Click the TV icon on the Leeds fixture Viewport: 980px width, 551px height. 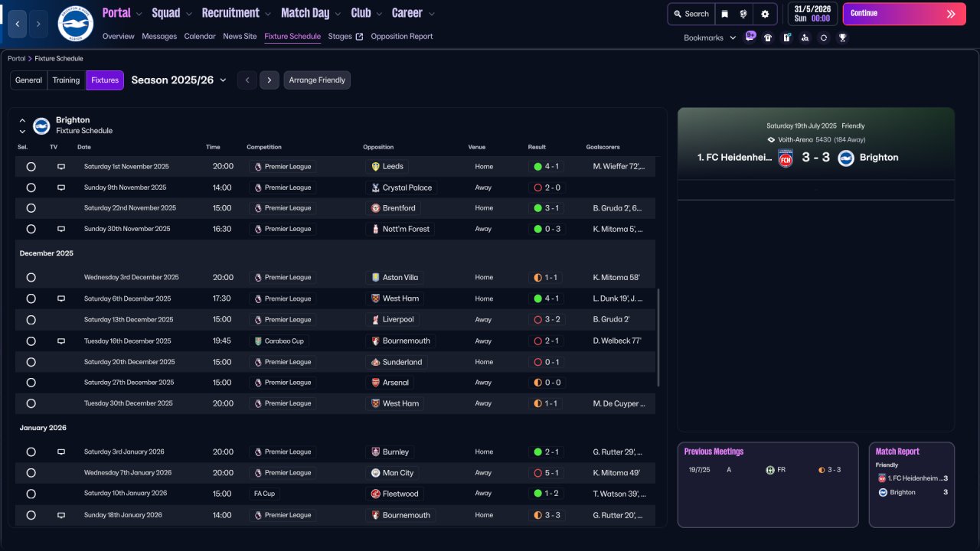(61, 166)
